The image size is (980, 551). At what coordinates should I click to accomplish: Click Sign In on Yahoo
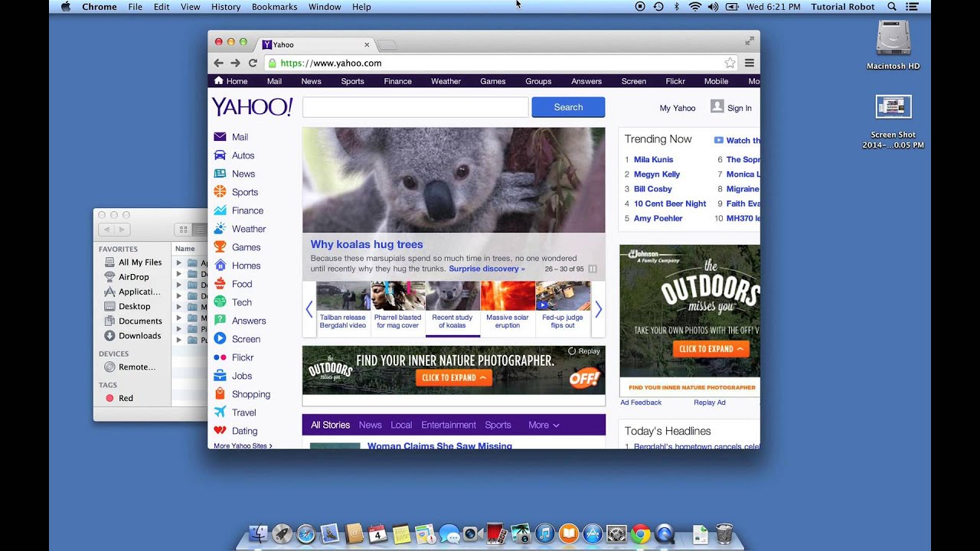[x=731, y=107]
